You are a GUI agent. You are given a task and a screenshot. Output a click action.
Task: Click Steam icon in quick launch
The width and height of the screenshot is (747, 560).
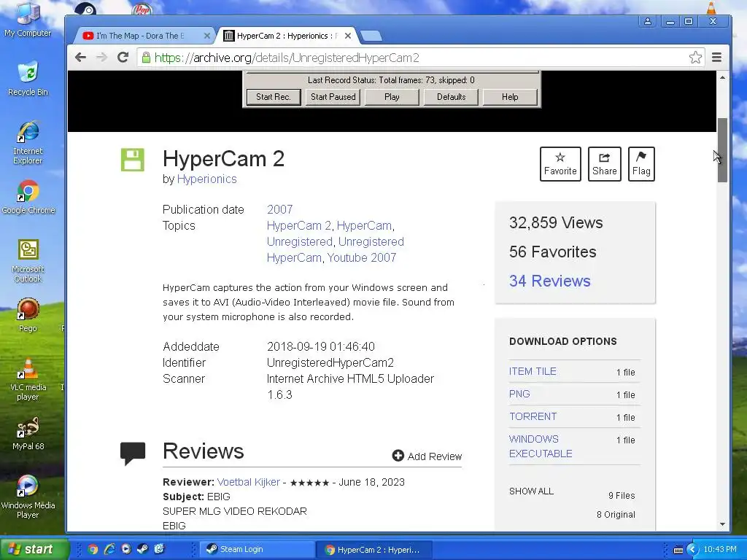(x=142, y=549)
